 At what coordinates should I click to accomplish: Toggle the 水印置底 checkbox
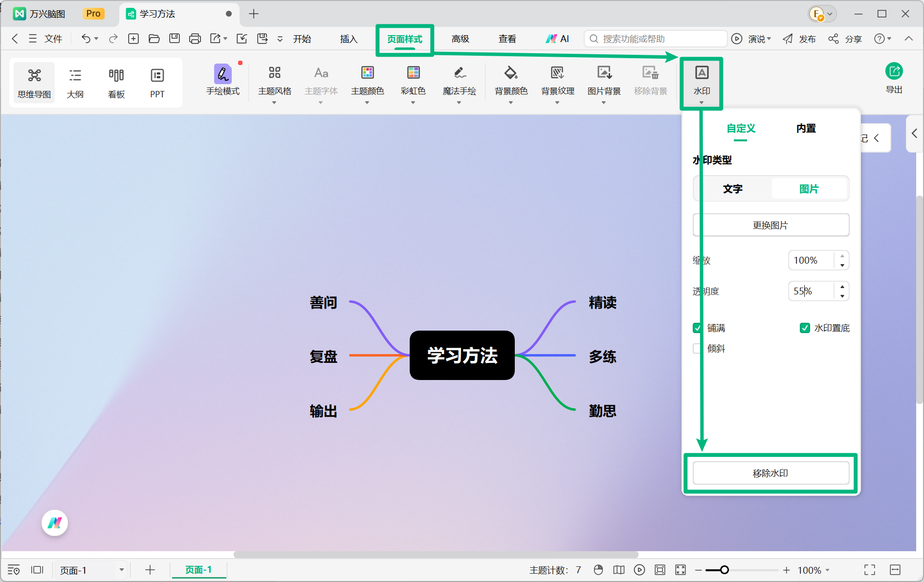pos(805,328)
